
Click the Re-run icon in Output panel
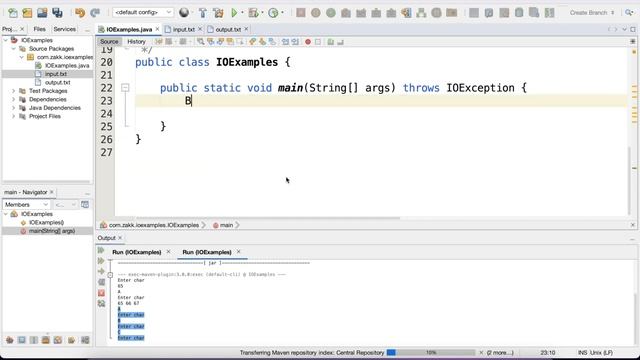(101, 250)
